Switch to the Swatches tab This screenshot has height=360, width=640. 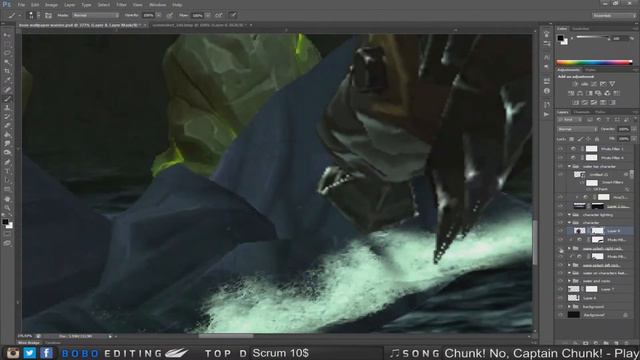[x=580, y=29]
